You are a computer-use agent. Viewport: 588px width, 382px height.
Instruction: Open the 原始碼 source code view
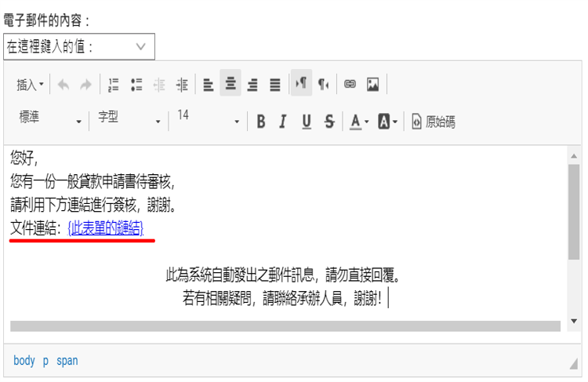click(x=433, y=122)
